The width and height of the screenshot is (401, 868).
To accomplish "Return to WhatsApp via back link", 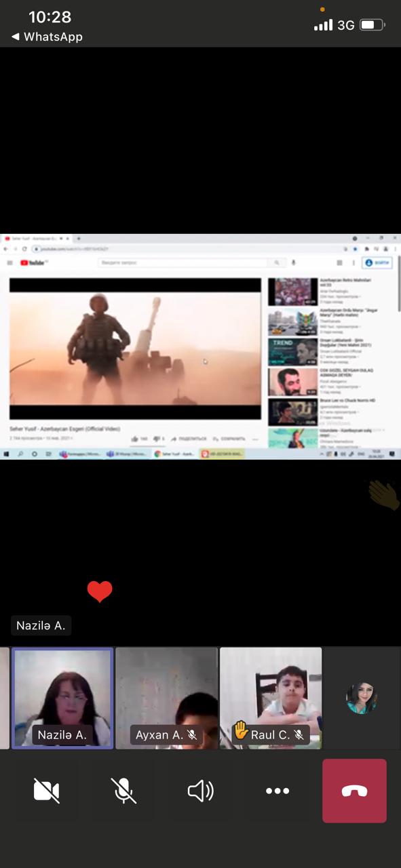I will pos(47,37).
